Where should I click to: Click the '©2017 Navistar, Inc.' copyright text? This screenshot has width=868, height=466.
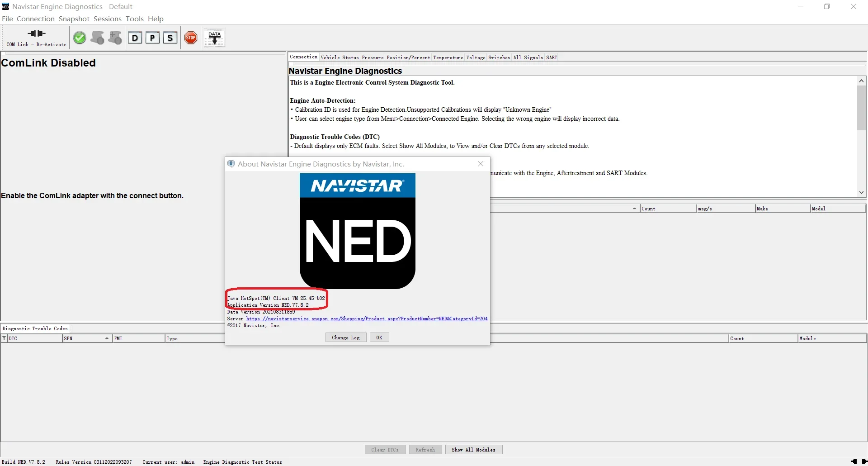[254, 325]
